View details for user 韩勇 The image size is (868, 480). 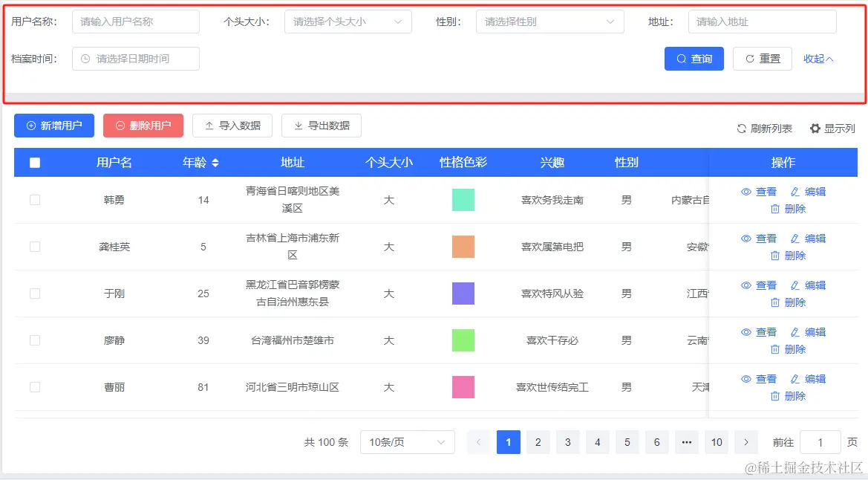(x=758, y=192)
